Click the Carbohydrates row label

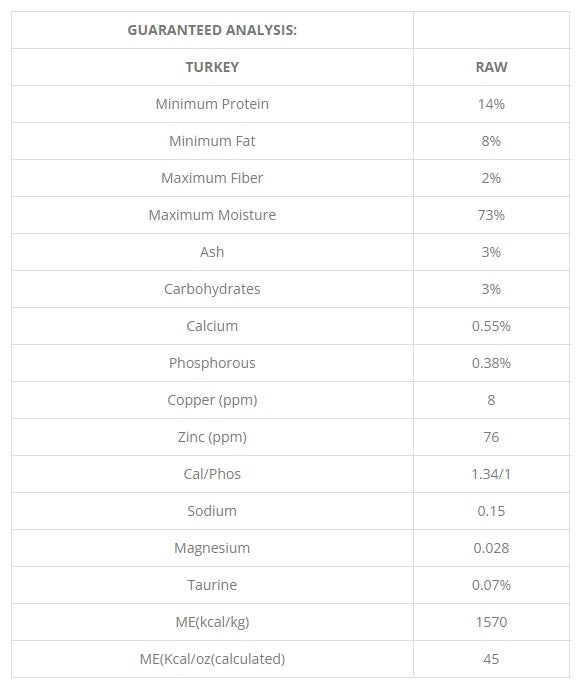pyautogui.click(x=212, y=289)
